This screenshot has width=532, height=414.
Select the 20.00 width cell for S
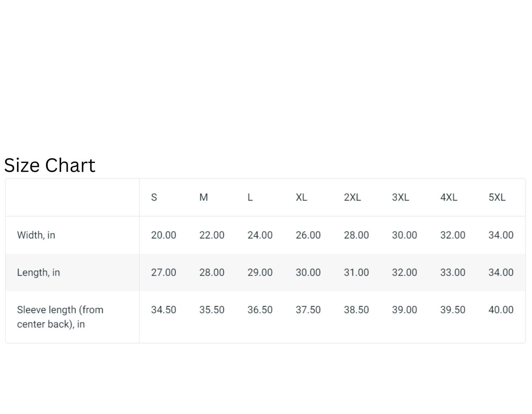(x=163, y=235)
